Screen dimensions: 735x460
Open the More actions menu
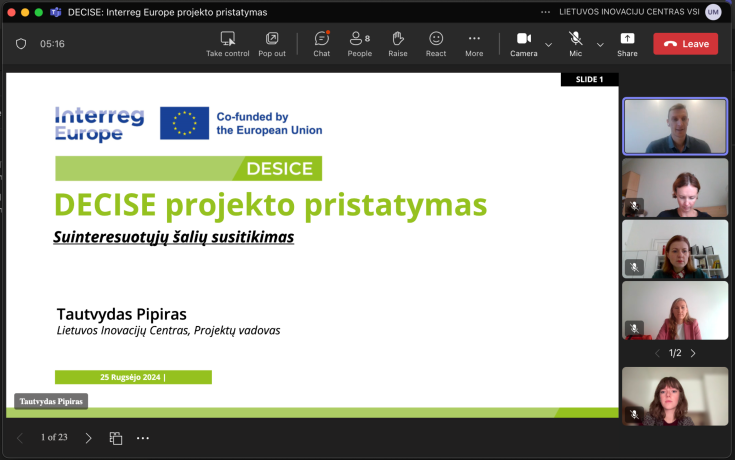click(x=474, y=44)
